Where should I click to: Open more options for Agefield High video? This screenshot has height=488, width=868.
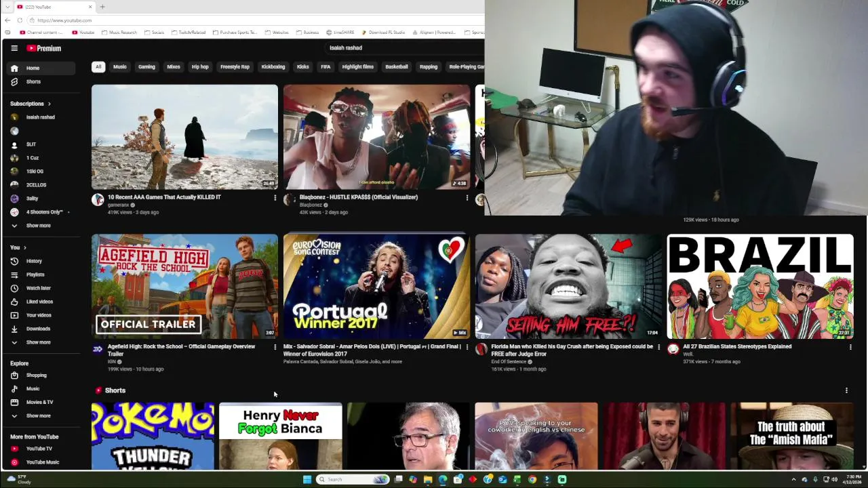(275, 347)
